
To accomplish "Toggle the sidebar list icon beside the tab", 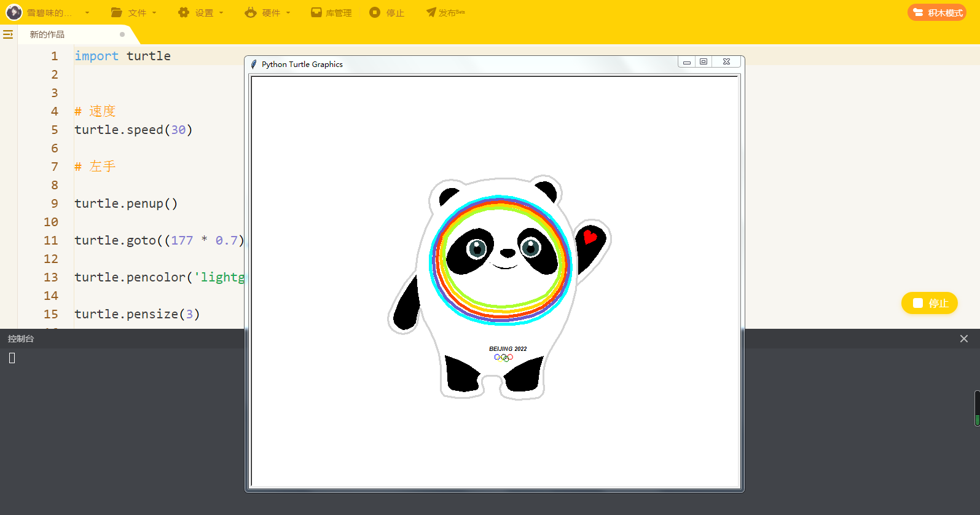I will click(8, 34).
